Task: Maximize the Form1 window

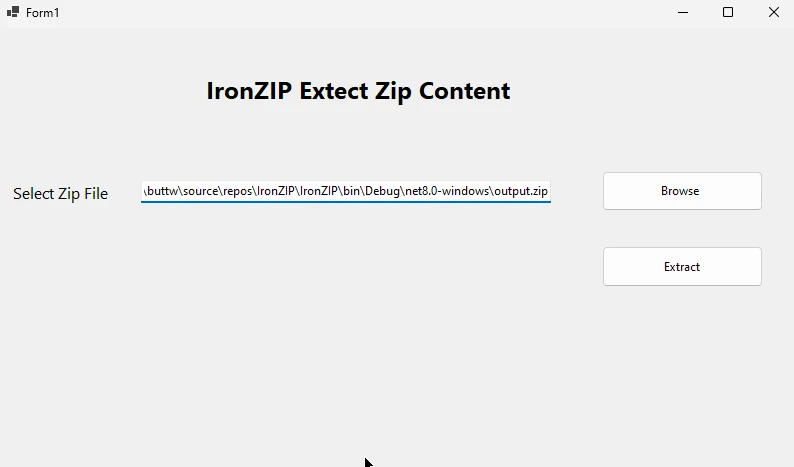Action: tap(728, 12)
